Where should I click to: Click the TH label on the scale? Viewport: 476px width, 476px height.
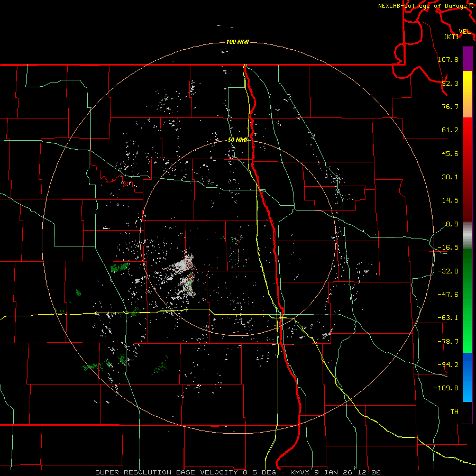pos(454,412)
